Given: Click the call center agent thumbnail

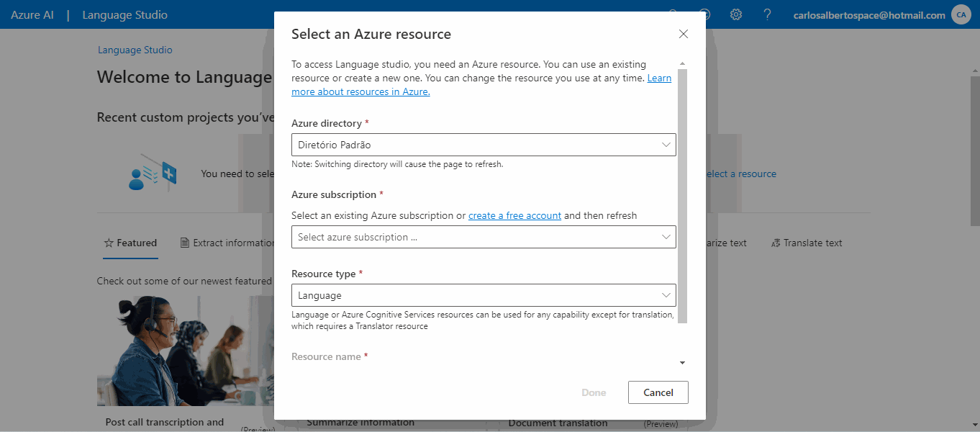Looking at the screenshot, I should click(186, 351).
